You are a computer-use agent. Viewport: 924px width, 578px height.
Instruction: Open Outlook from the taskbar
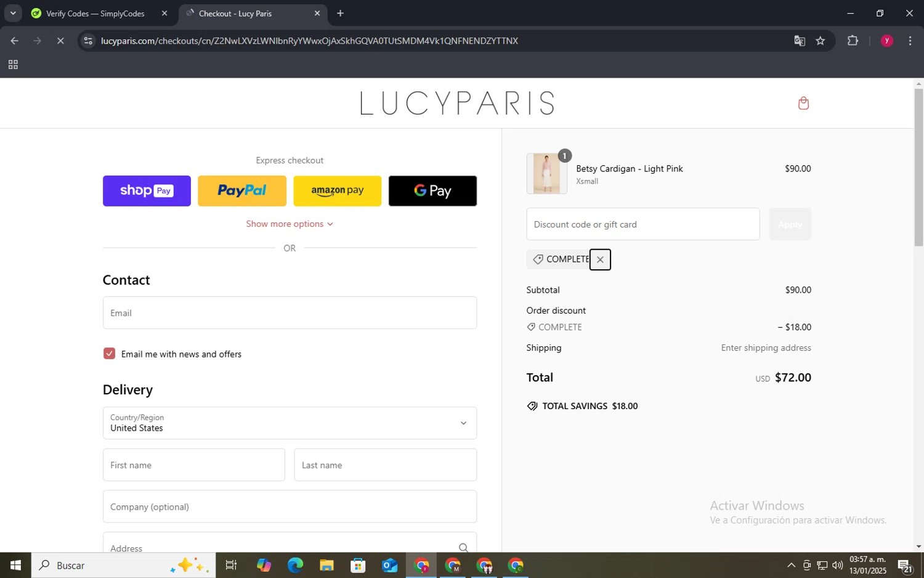[x=389, y=565]
